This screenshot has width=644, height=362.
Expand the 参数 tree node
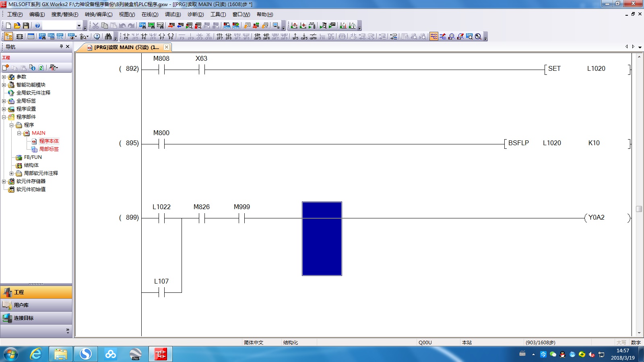[x=4, y=77]
